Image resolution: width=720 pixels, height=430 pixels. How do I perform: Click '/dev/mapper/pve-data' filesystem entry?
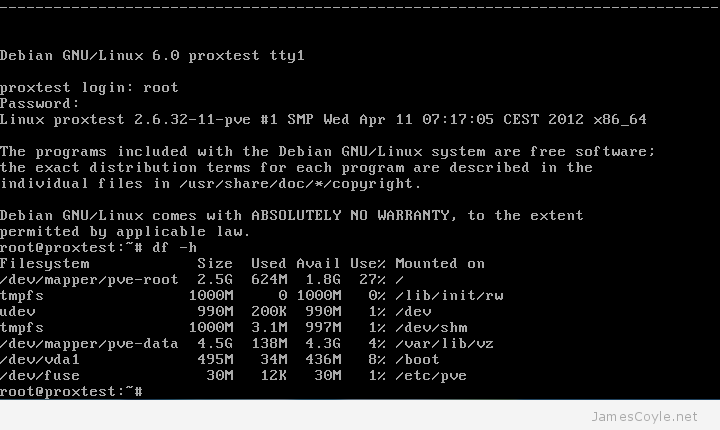pyautogui.click(x=89, y=344)
